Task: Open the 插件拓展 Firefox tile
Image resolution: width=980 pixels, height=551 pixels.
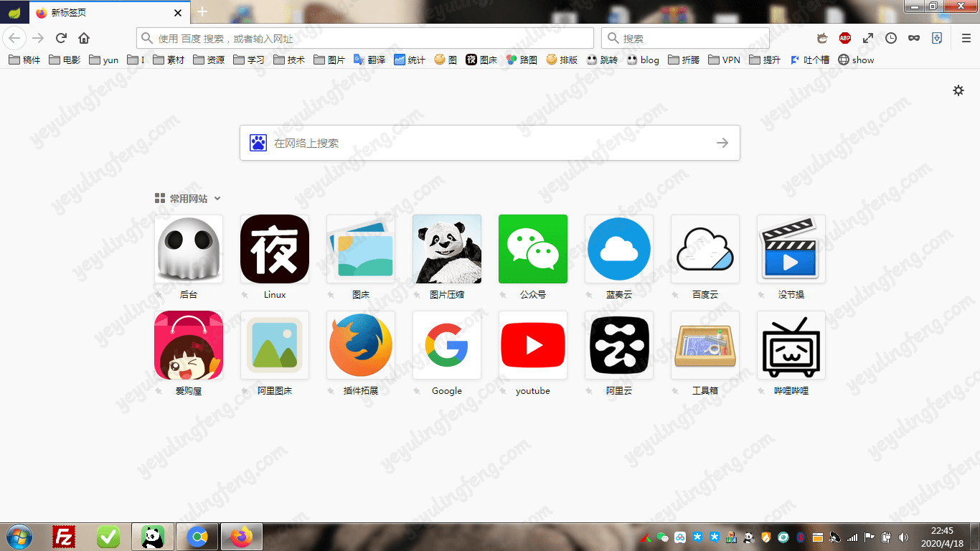Action: coord(361,345)
